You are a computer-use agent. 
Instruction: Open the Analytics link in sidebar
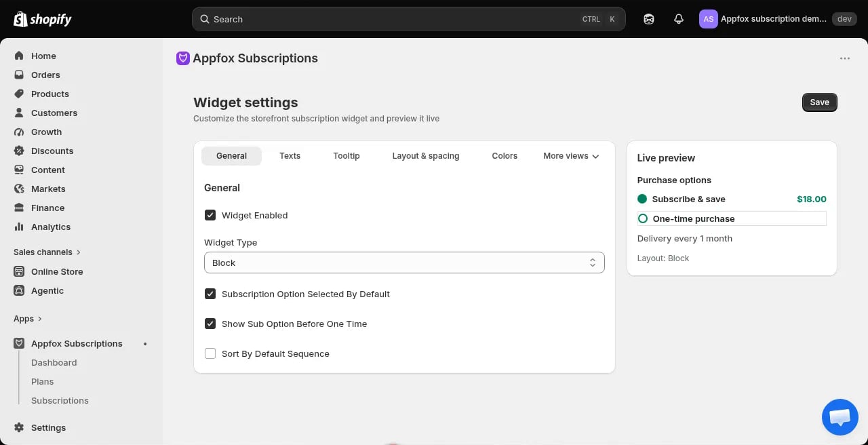click(51, 227)
